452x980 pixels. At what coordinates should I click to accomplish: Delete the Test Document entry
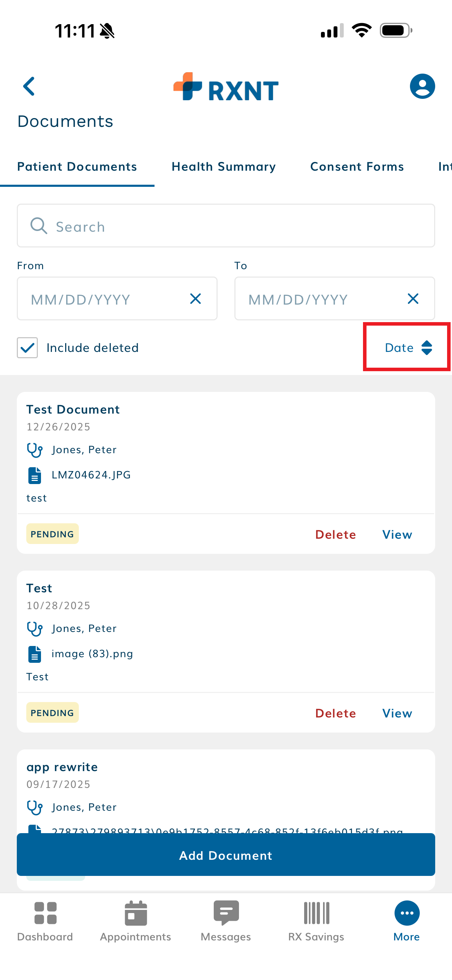pos(335,535)
